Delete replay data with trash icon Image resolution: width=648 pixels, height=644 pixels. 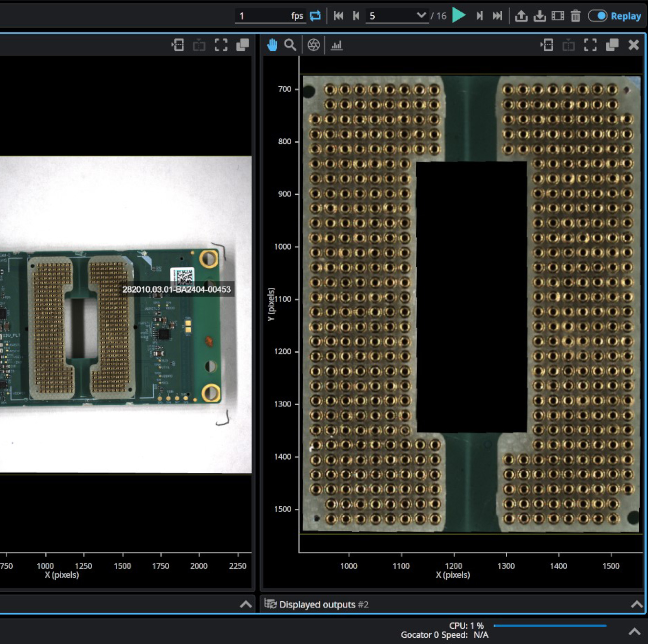575,16
